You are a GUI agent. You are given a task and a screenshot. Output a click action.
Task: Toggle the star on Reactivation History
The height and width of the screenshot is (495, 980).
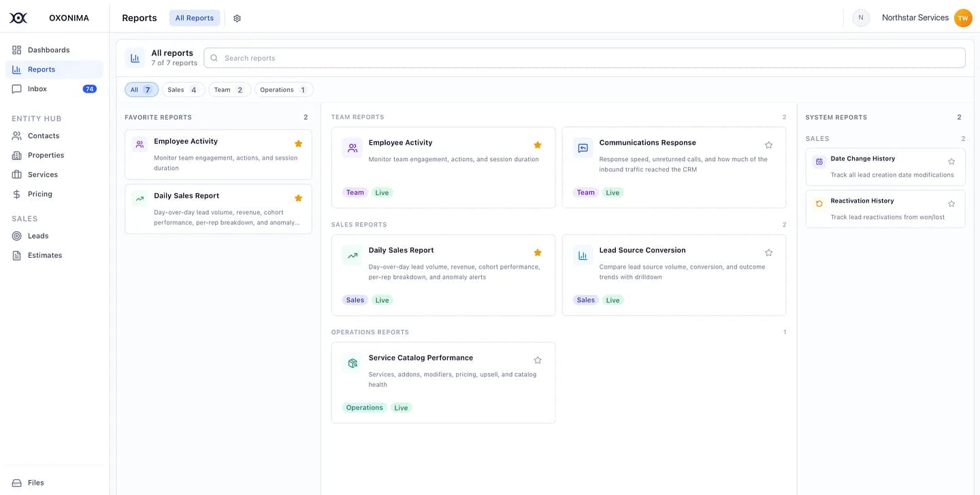tap(951, 204)
